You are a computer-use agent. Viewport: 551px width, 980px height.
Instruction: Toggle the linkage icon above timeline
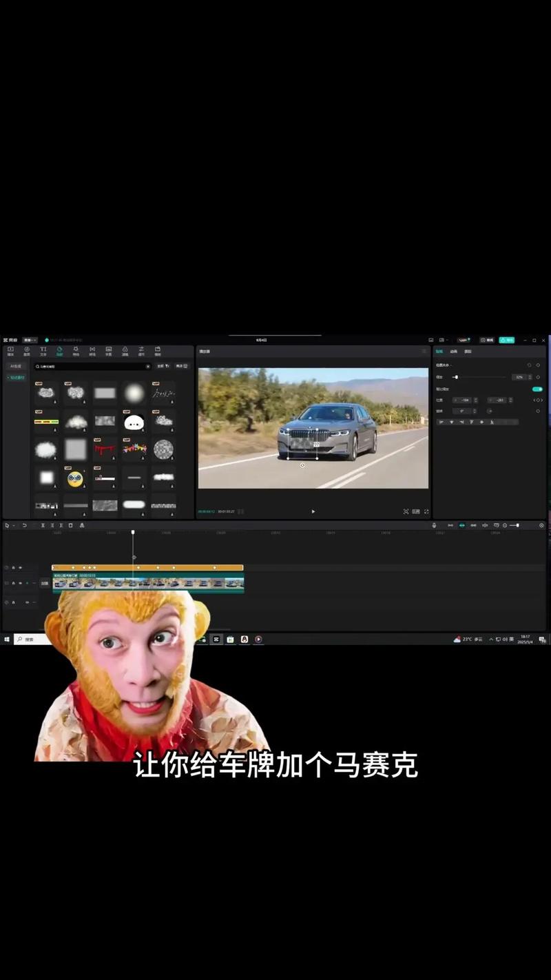(x=473, y=525)
